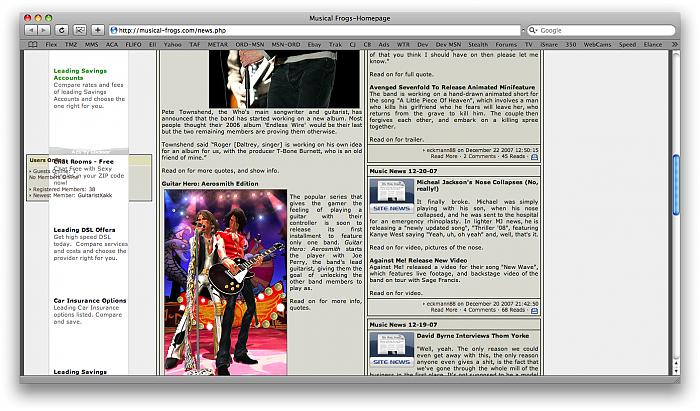Open the Elance bookmark
This screenshot has height=411, width=700.
pyautogui.click(x=653, y=45)
